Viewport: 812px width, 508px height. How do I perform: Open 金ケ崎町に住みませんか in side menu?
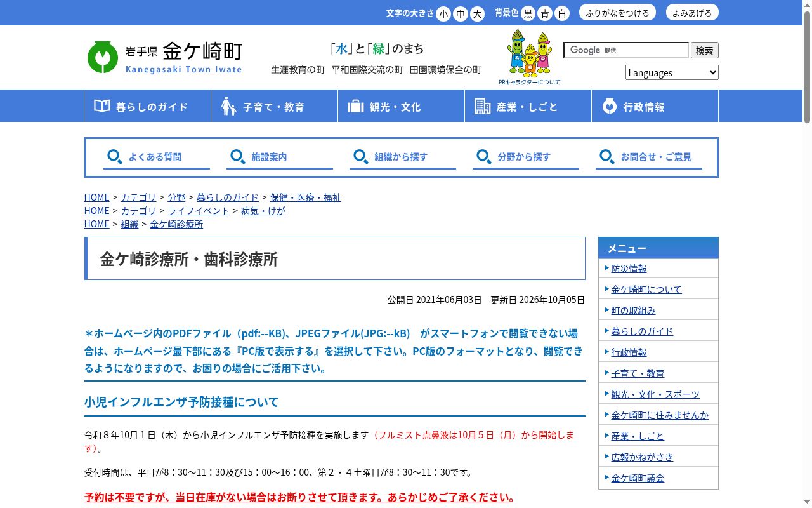[x=658, y=415]
